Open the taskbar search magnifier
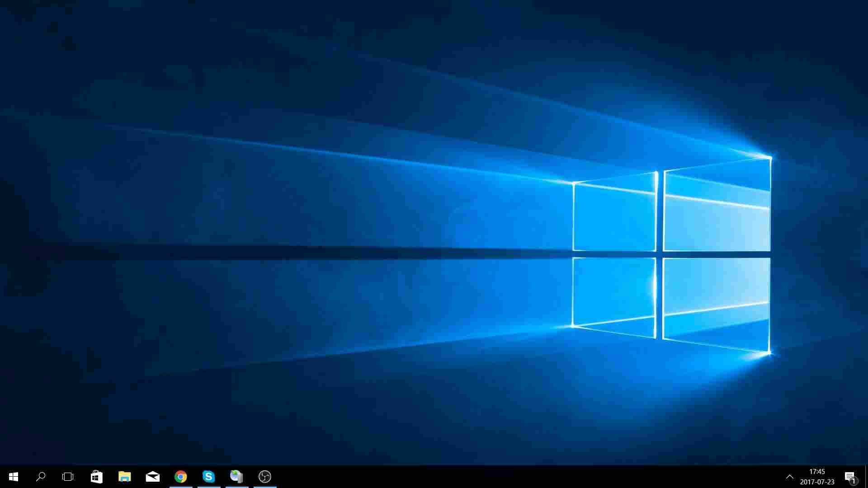Viewport: 868px width, 488px height. tap(41, 477)
